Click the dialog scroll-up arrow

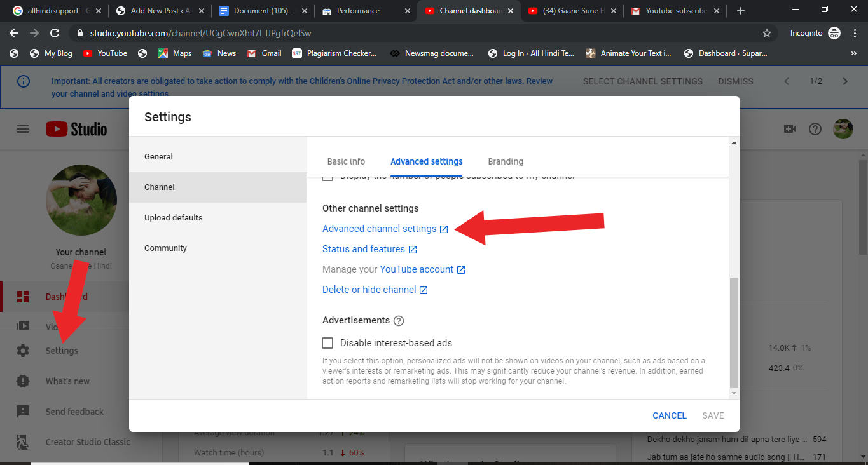click(x=734, y=142)
